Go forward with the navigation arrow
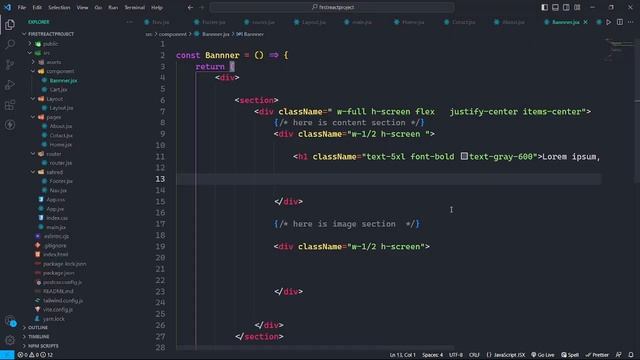 (202, 7)
